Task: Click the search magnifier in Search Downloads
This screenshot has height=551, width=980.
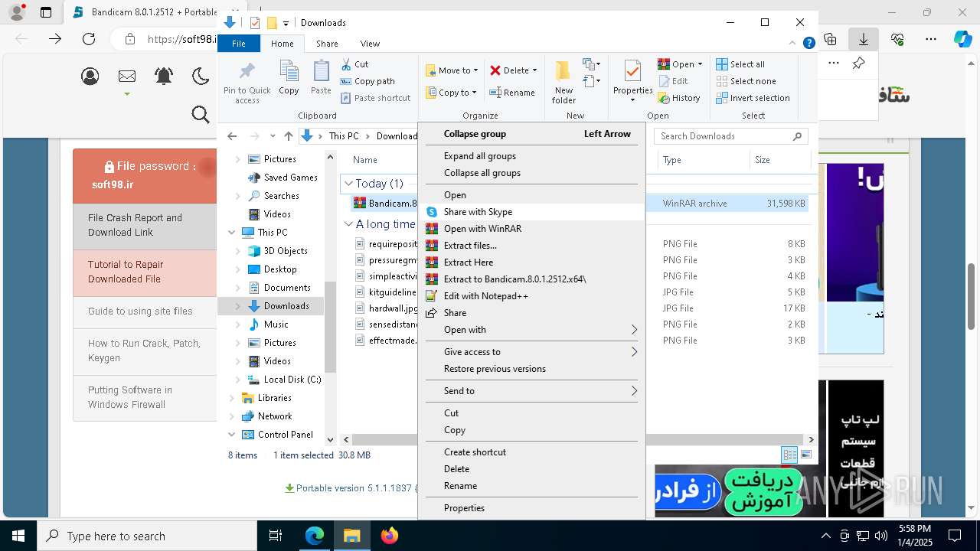Action: click(797, 136)
